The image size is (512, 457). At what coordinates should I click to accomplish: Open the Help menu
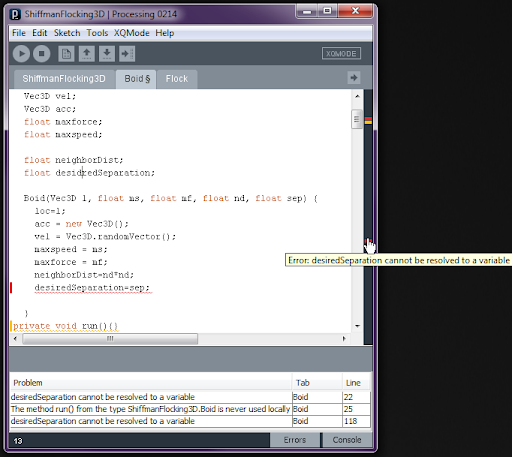tap(165, 33)
